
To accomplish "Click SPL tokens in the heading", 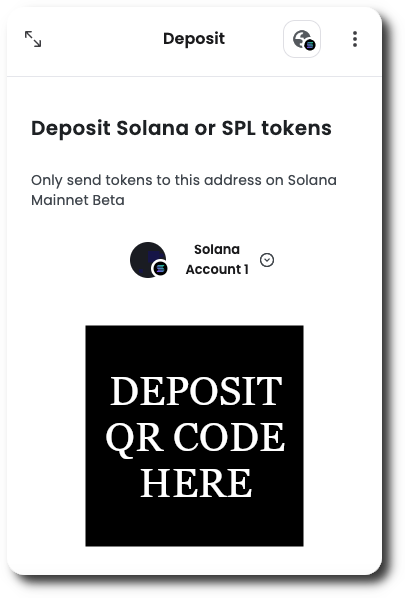I will [277, 128].
